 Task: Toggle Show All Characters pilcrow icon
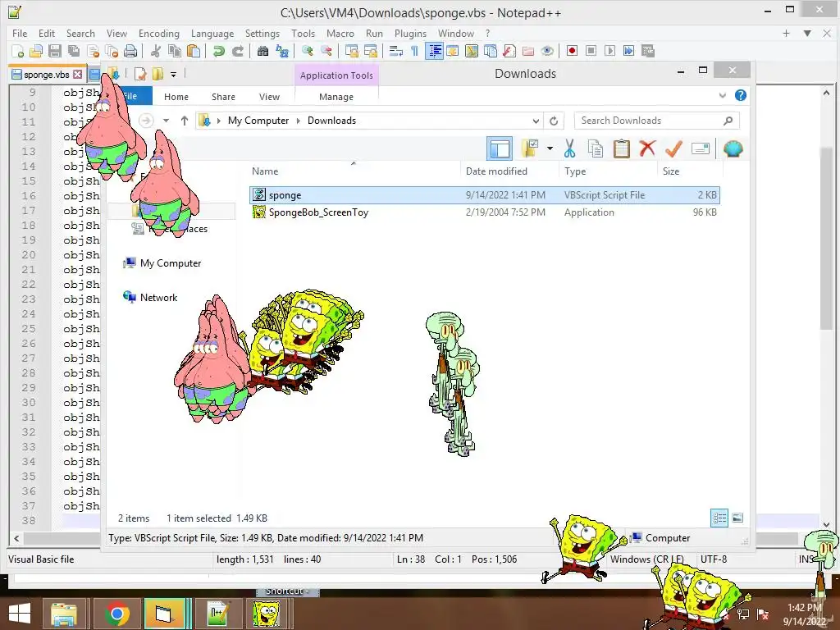coord(414,51)
